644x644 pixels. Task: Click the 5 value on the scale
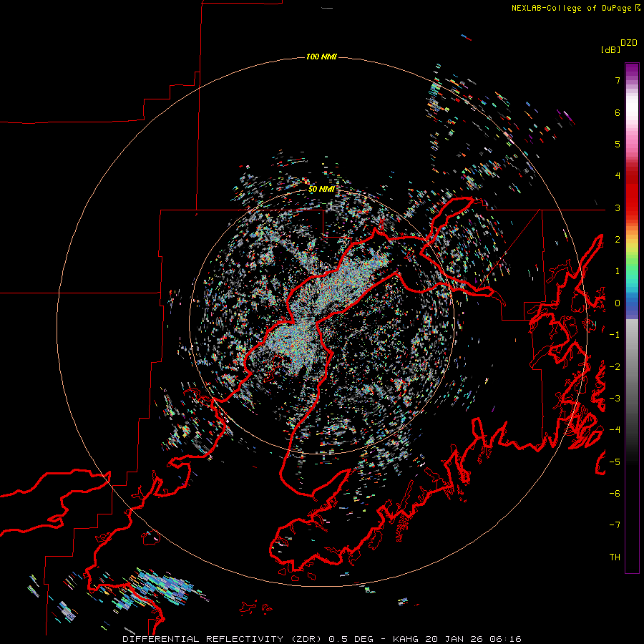pos(618,144)
